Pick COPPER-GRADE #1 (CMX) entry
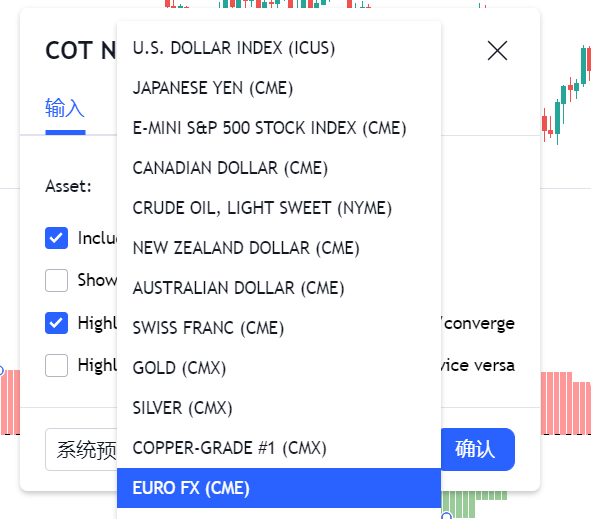Viewport: 591px width, 519px height. pos(279,448)
